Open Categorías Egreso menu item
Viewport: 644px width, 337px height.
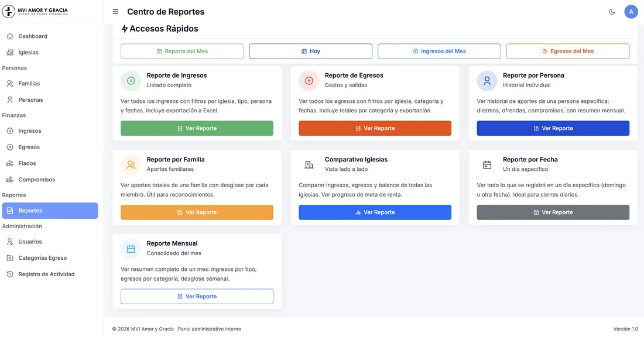tap(50, 258)
